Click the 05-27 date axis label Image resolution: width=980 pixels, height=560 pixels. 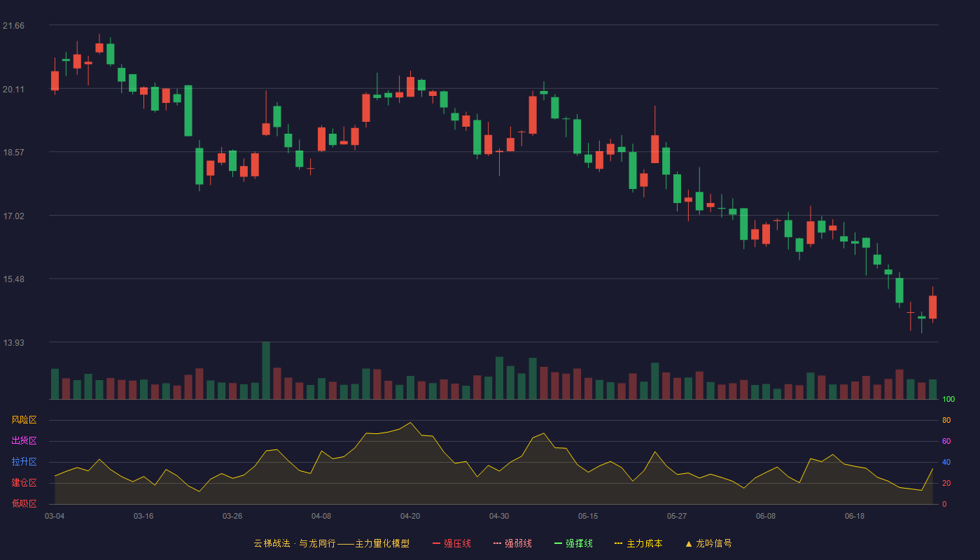[x=677, y=516]
